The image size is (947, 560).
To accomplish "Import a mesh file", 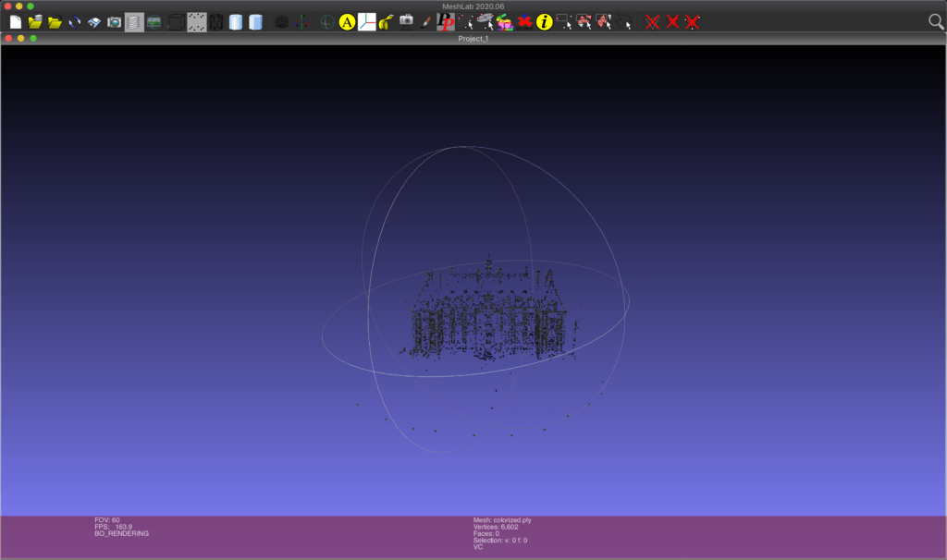I will pos(55,22).
